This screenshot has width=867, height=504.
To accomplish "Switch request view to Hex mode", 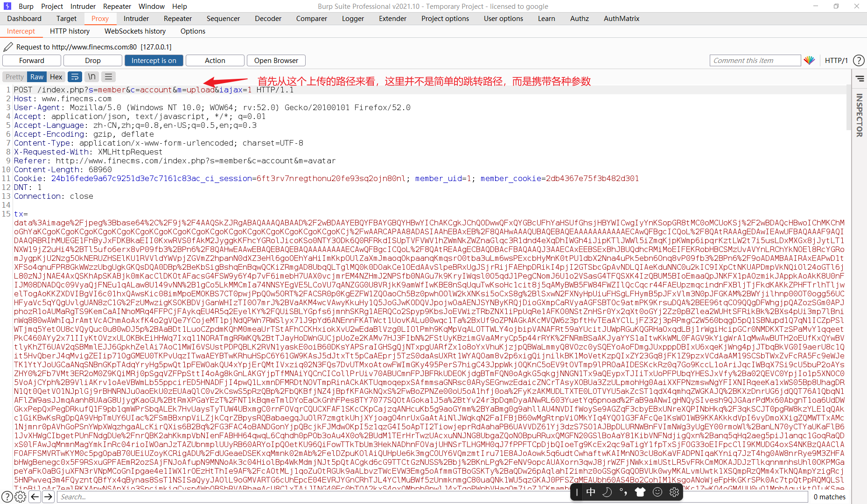I will click(56, 77).
